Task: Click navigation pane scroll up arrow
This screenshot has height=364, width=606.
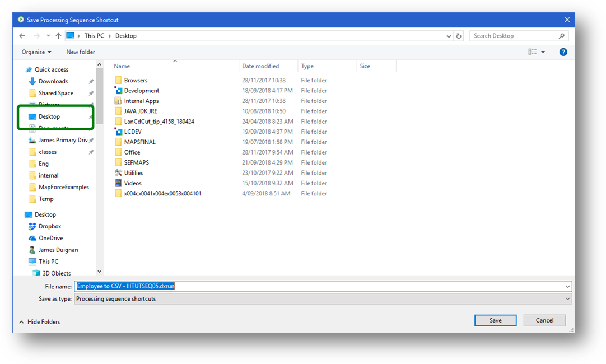Action: (x=99, y=64)
